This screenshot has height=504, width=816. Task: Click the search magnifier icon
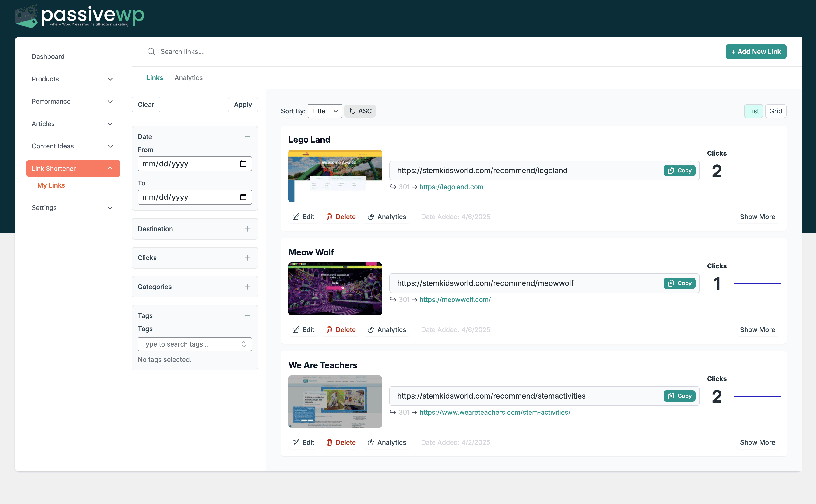[151, 51]
